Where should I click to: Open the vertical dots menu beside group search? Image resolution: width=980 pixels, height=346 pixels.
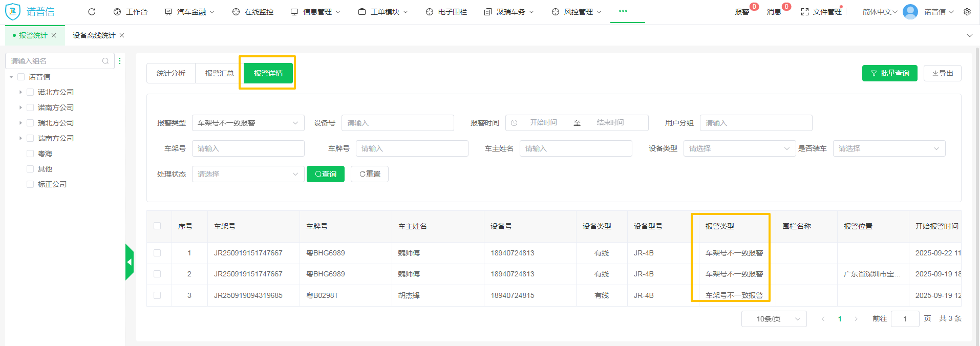click(120, 61)
